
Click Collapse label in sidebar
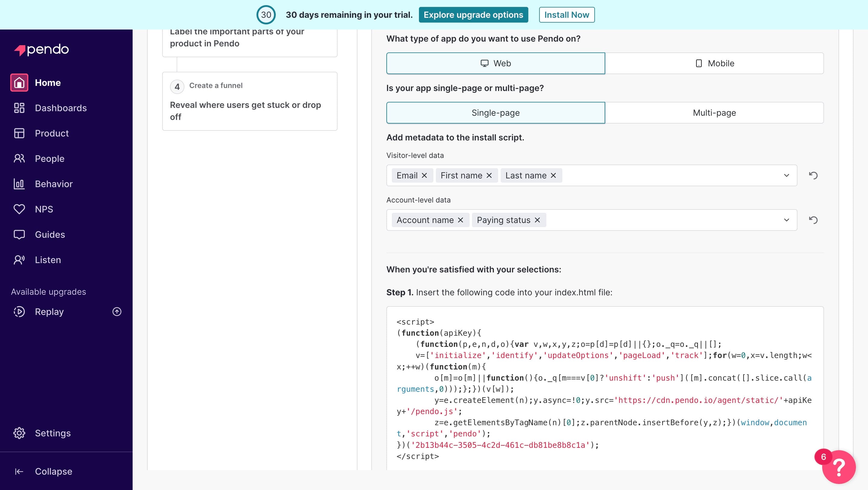click(x=53, y=471)
